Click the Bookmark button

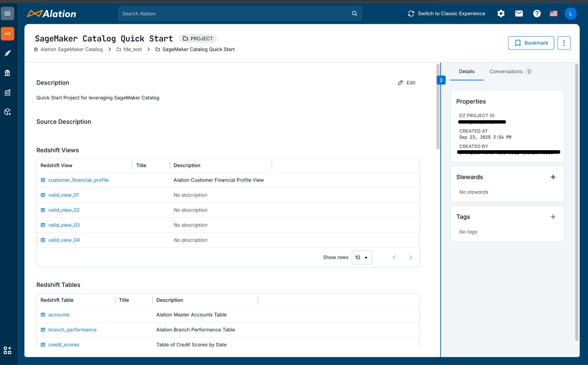coord(531,43)
